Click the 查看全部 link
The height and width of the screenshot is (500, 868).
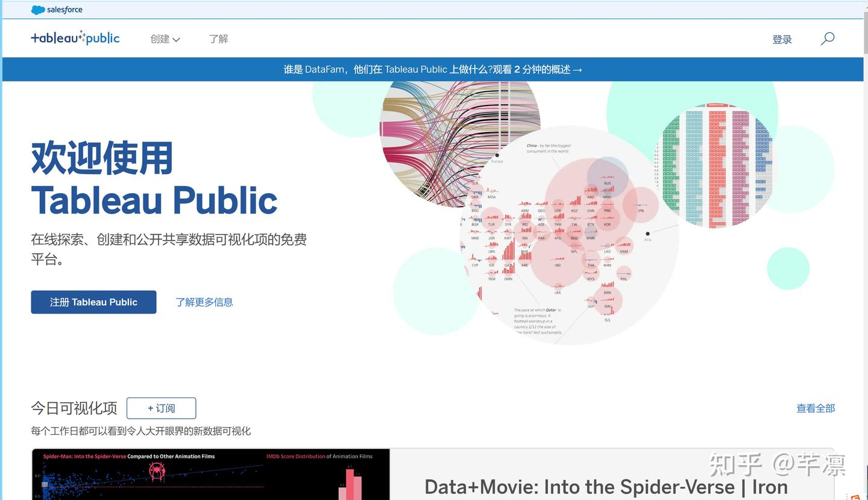[x=815, y=408]
